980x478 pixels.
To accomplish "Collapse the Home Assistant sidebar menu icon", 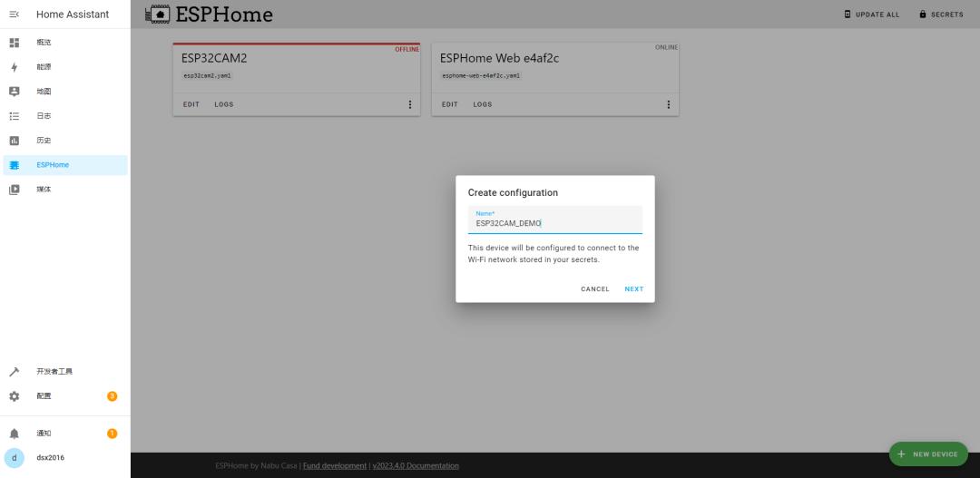I will pyautogui.click(x=14, y=15).
